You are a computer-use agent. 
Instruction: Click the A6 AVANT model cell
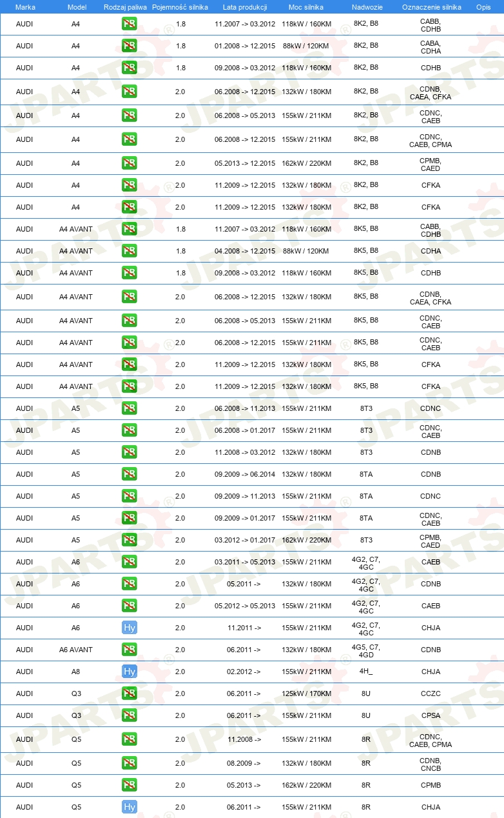point(76,650)
